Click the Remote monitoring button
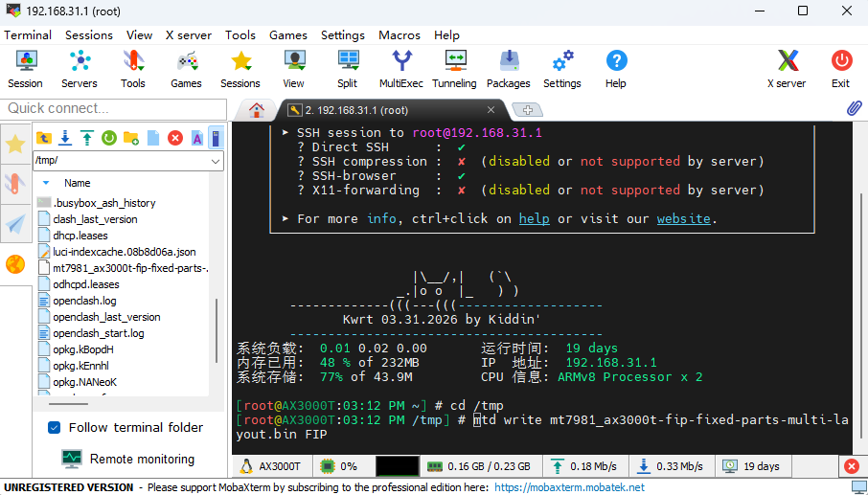The image size is (868, 495). (x=127, y=459)
